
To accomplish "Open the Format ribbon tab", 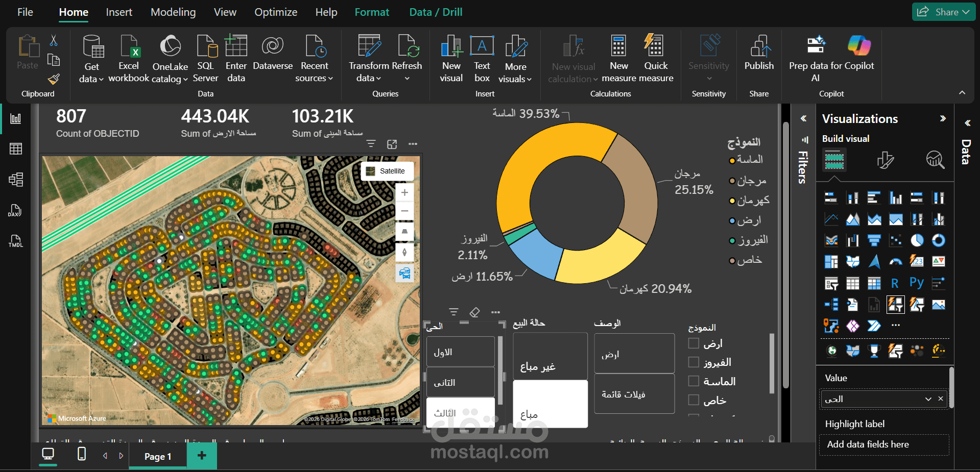I will pyautogui.click(x=372, y=12).
